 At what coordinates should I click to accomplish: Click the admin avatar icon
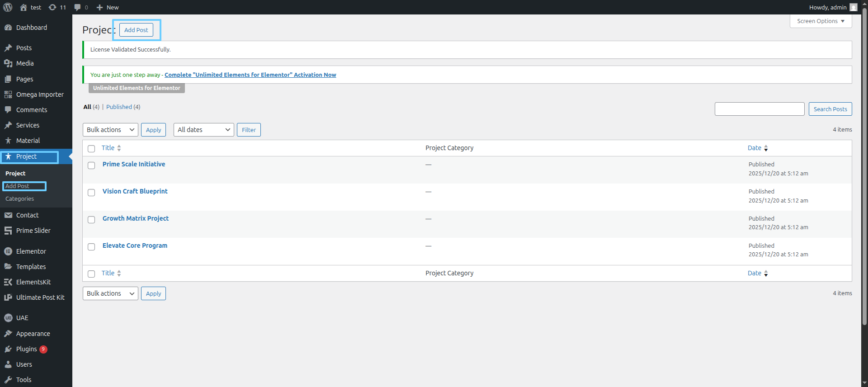pyautogui.click(x=853, y=7)
